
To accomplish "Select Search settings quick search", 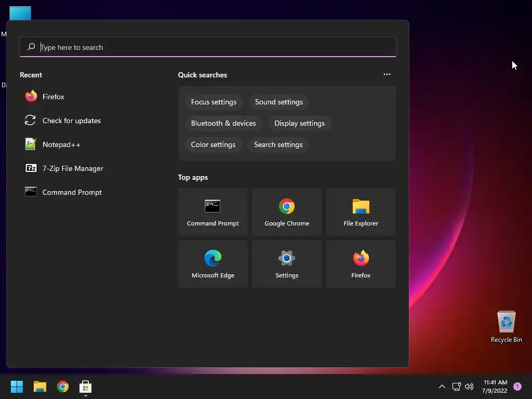I will 278,145.
